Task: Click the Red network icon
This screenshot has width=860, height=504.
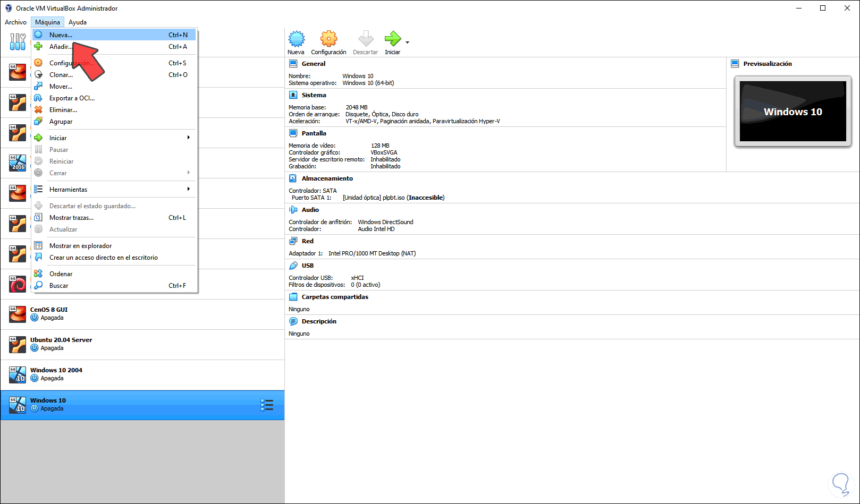Action: click(293, 241)
